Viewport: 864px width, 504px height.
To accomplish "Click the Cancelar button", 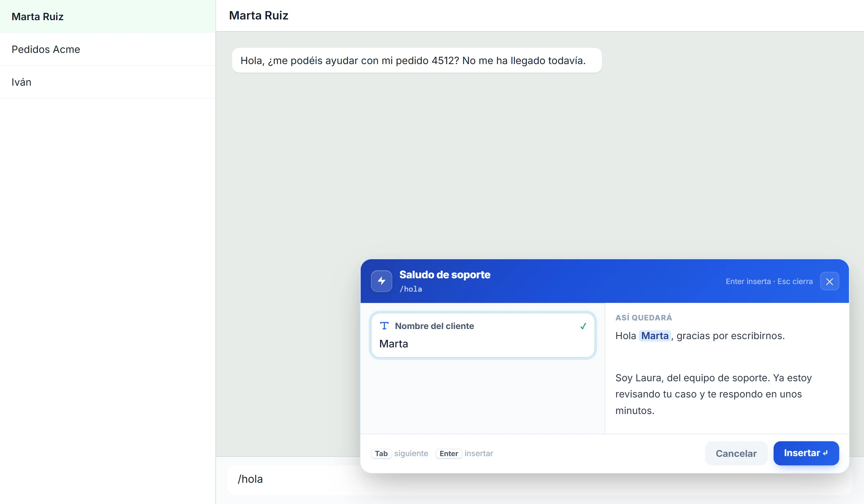I will coord(736,453).
